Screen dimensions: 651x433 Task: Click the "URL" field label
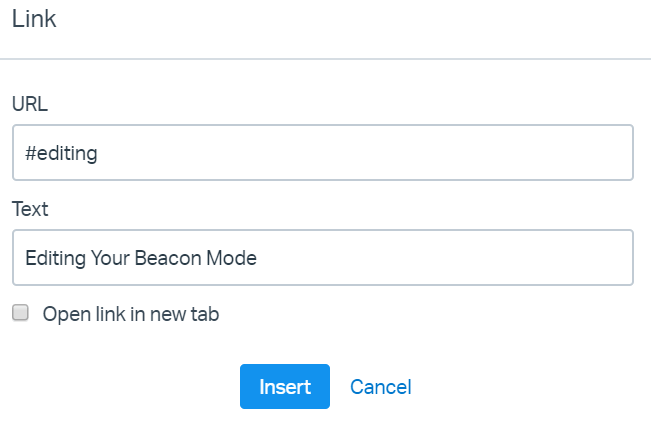[30, 104]
